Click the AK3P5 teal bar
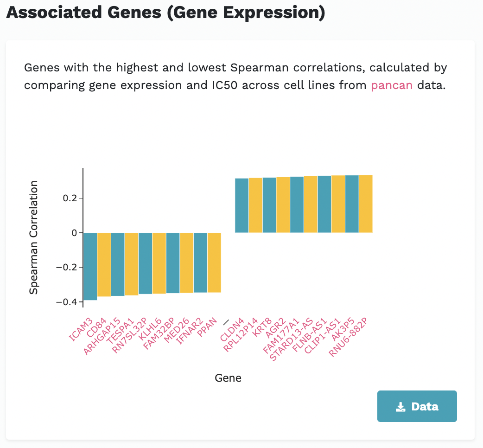 click(x=352, y=204)
